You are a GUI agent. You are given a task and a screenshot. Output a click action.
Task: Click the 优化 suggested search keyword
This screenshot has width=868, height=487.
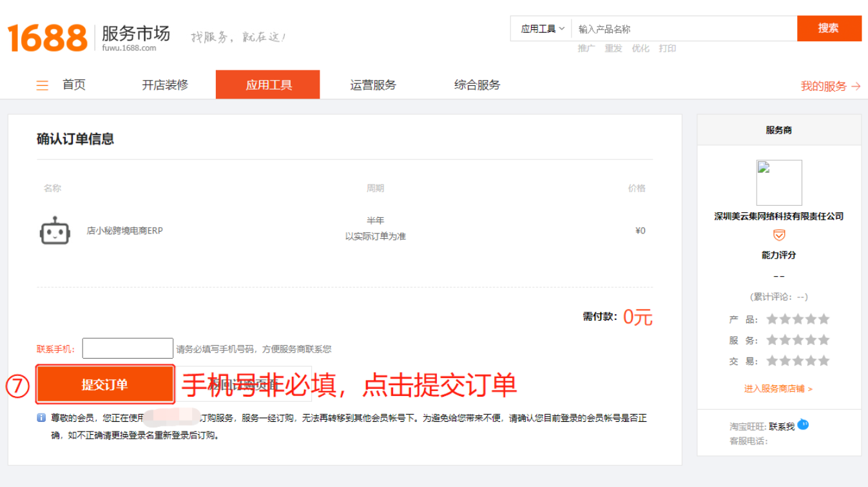point(641,48)
